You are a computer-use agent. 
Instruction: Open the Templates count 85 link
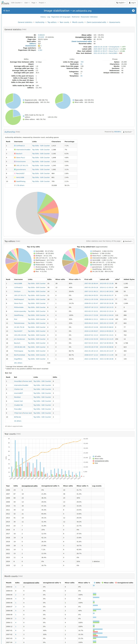[x=81, y=76]
